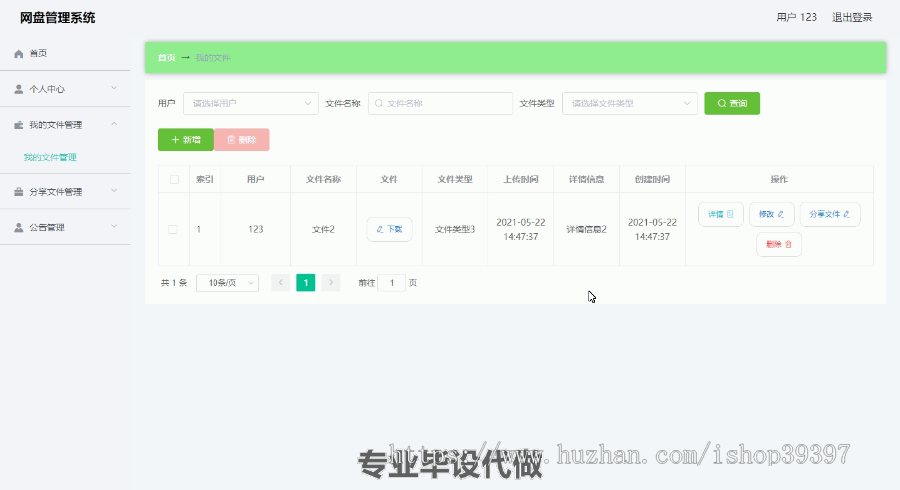Click the pencil icon on 修改 button
Image resolution: width=900 pixels, height=490 pixels.
tap(781, 214)
